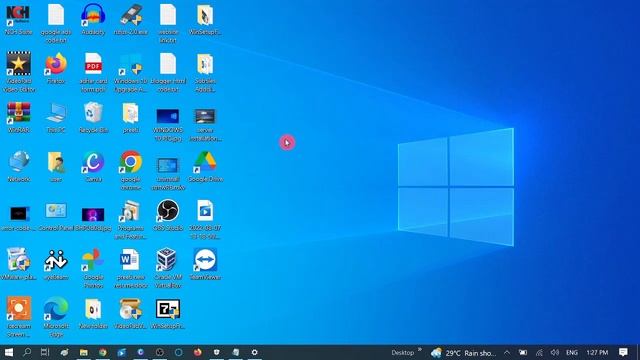Screen dimensions: 640x360
Task: Open the Audacity desktop shortcut
Action: [x=93, y=20]
